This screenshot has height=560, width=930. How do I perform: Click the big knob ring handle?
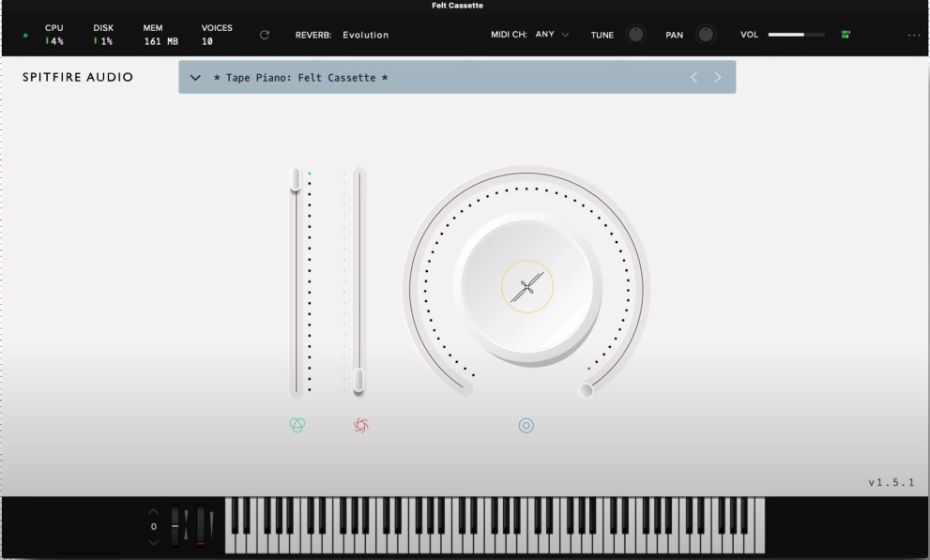click(x=586, y=390)
